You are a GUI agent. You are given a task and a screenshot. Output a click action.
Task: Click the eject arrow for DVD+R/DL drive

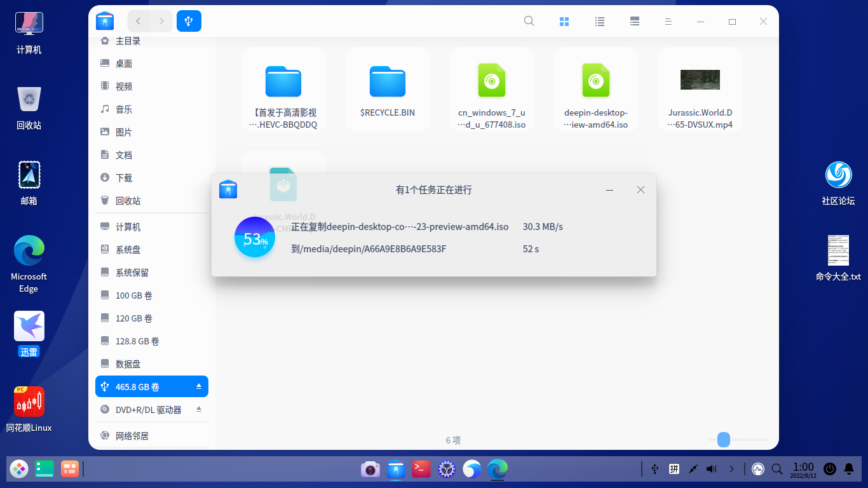point(199,409)
